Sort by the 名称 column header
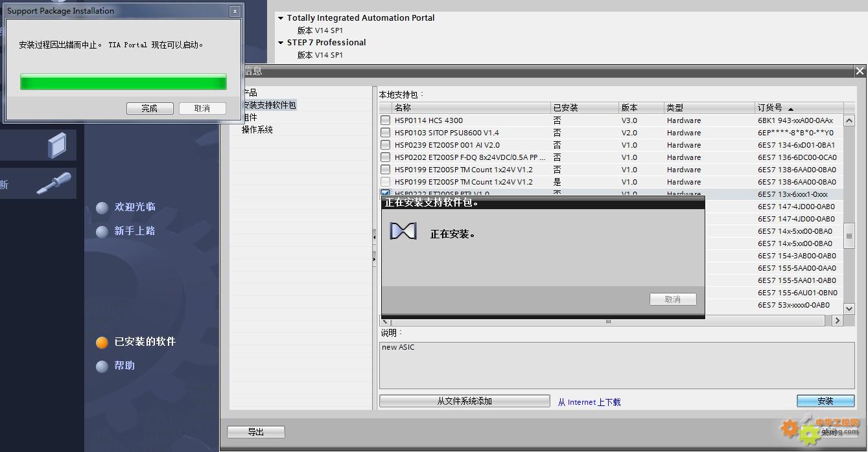The image size is (868, 452). click(471, 107)
